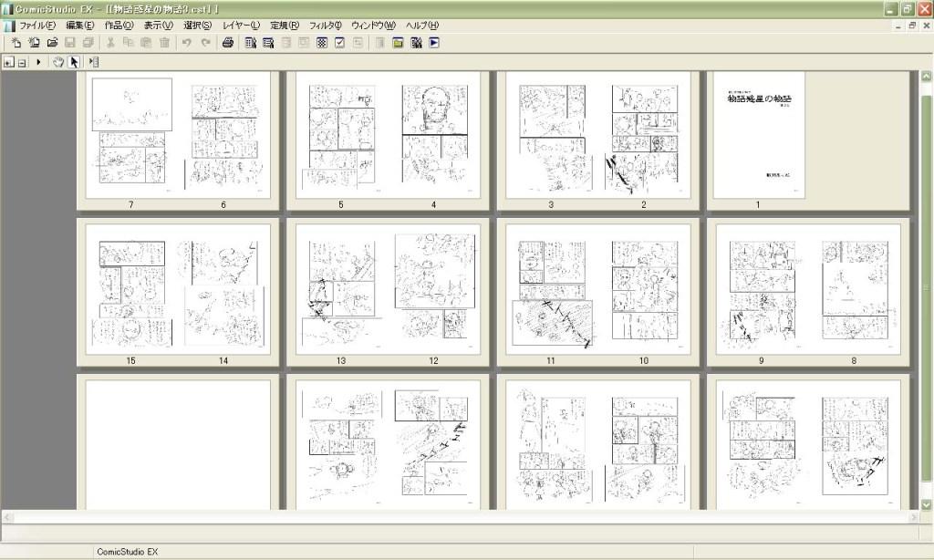Open a file with the folder icon
Viewport: 934px width, 560px height.
point(52,42)
